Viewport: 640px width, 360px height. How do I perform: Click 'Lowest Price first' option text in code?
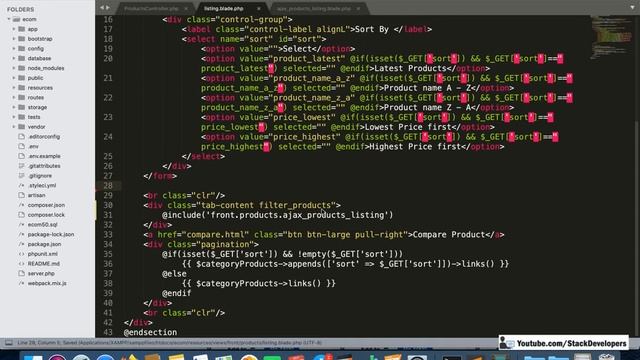coord(408,127)
